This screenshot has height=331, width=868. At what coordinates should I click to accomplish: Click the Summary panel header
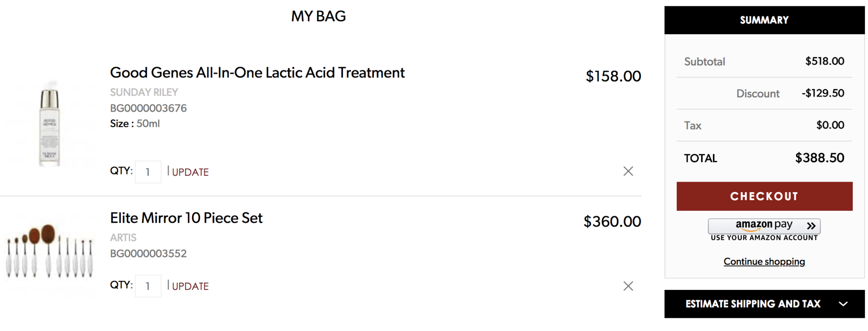[765, 20]
